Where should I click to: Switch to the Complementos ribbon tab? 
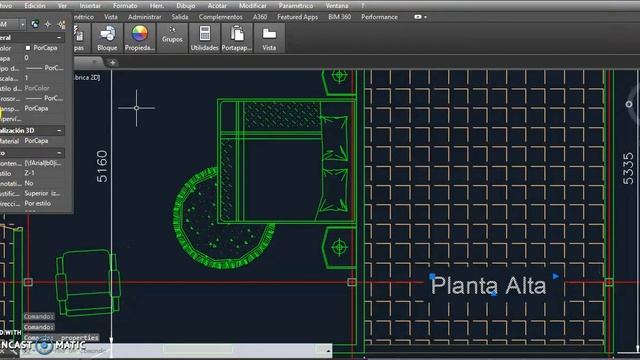[220, 17]
